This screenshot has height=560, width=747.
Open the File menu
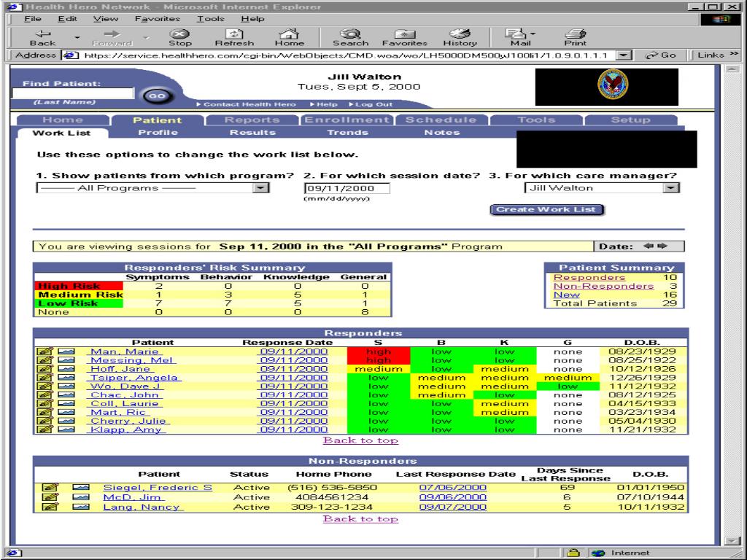(32, 19)
